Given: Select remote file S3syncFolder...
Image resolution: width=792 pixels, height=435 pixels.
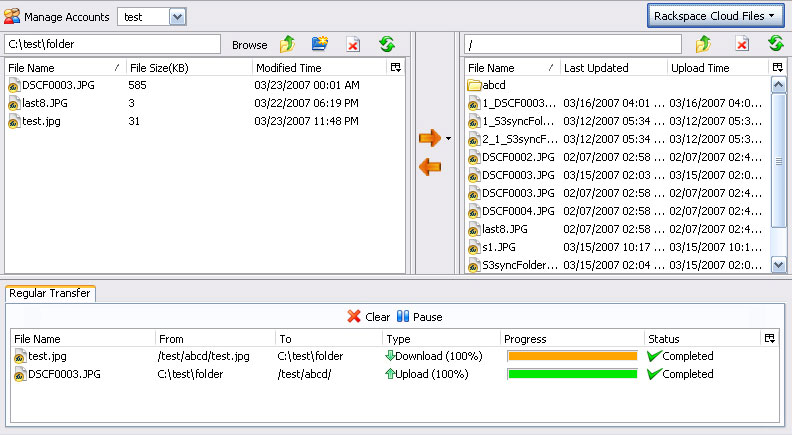Looking at the screenshot, I should point(618,265).
